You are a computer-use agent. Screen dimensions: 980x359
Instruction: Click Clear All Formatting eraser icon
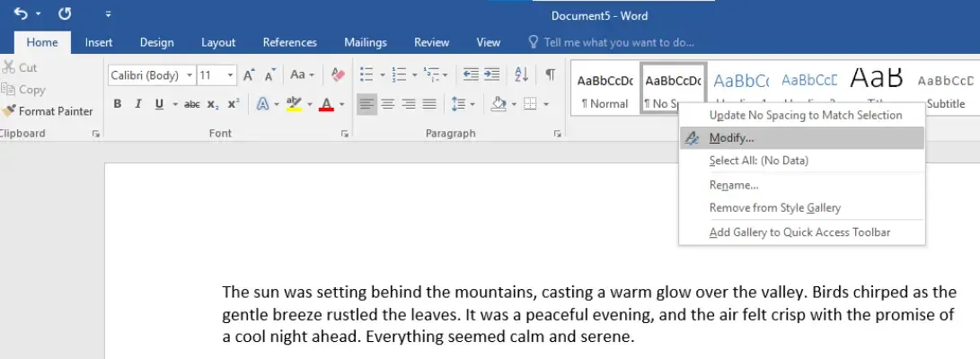tap(338, 74)
